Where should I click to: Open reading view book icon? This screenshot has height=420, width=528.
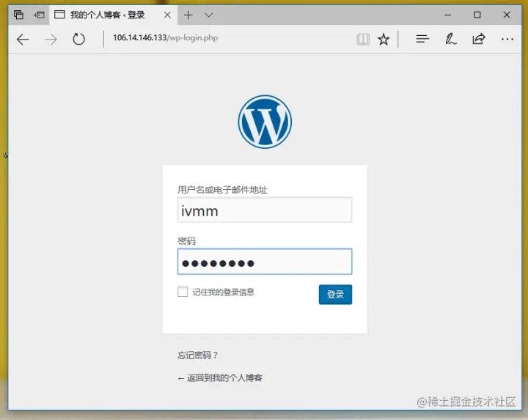click(x=363, y=40)
